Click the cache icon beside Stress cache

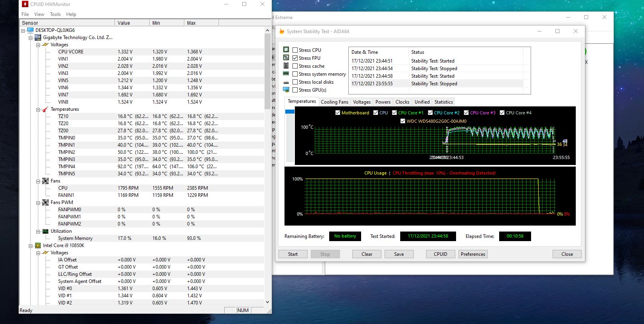click(286, 66)
